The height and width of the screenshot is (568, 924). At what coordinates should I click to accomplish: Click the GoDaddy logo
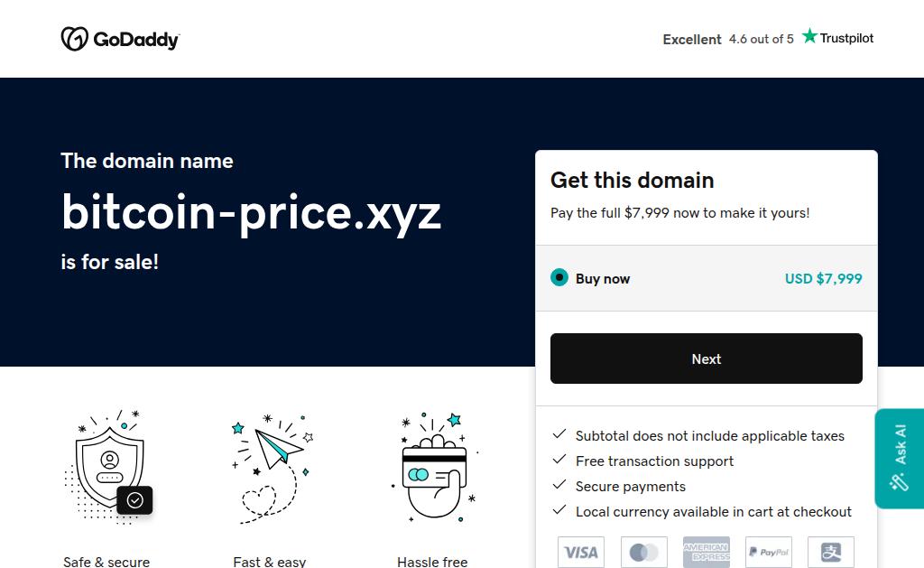pyautogui.click(x=120, y=39)
